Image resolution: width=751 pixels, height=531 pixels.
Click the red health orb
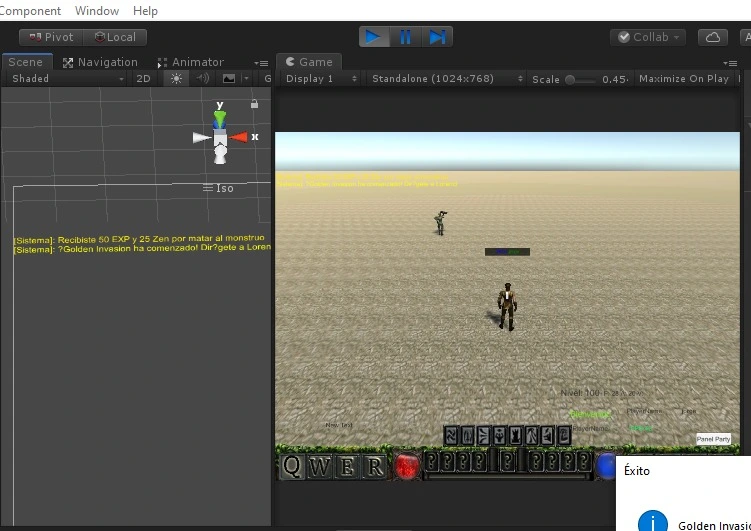coord(407,466)
